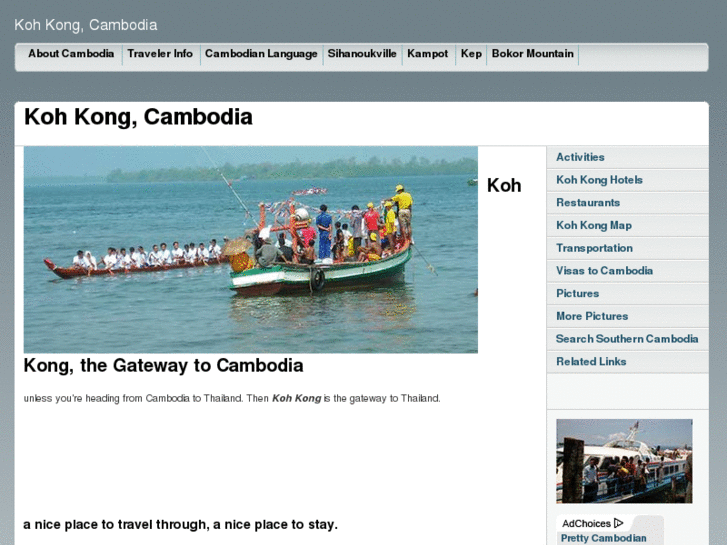View the Koh Kong Hotels sidebar link
The height and width of the screenshot is (545, 727).
tap(599, 180)
